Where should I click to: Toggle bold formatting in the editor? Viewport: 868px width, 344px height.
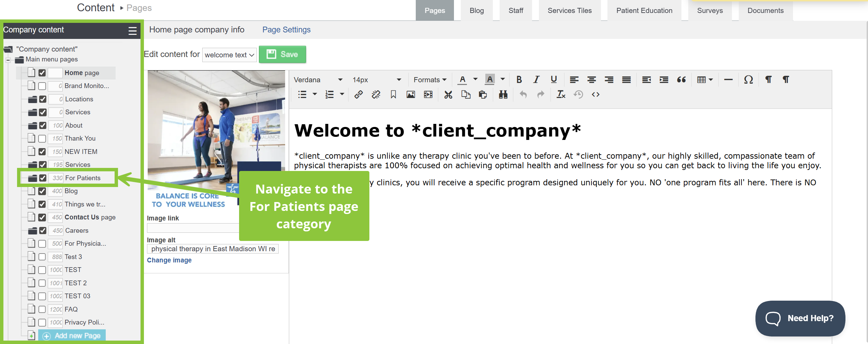click(519, 80)
